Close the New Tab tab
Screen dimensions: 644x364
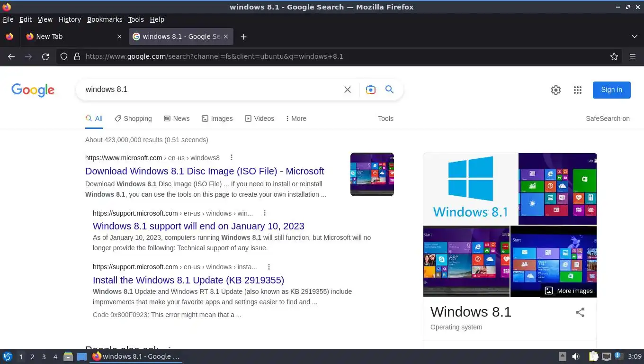tap(119, 36)
